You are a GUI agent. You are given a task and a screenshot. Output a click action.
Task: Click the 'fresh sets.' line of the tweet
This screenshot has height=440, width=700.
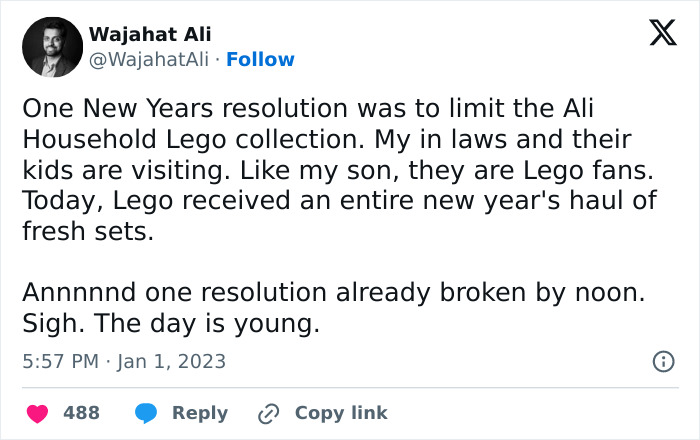88,231
